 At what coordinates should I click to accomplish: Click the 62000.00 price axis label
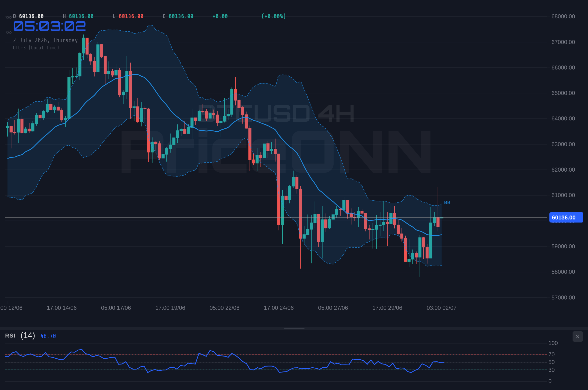click(563, 170)
